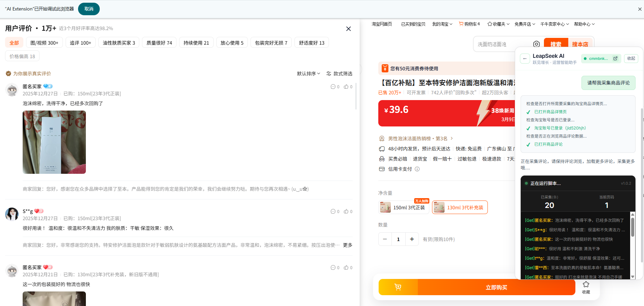Like the first anonymous buyer's review
The width and height of the screenshot is (644, 306).
346,87
